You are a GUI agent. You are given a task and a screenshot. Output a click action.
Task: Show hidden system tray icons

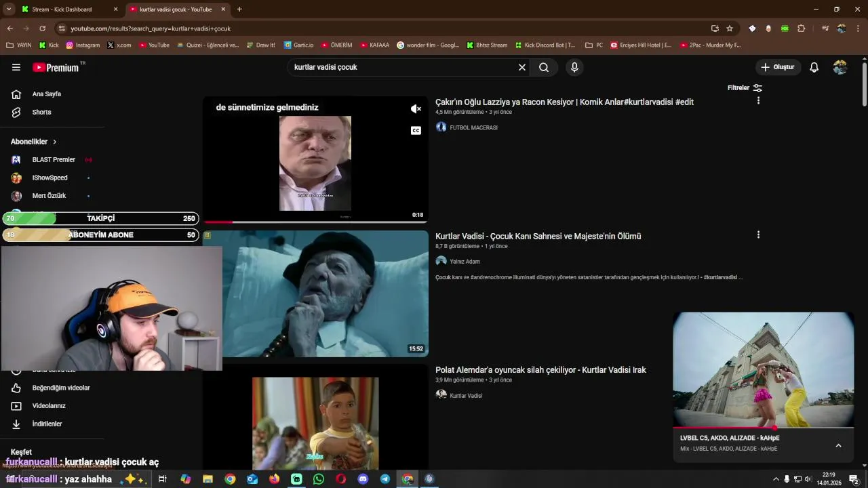click(x=776, y=479)
